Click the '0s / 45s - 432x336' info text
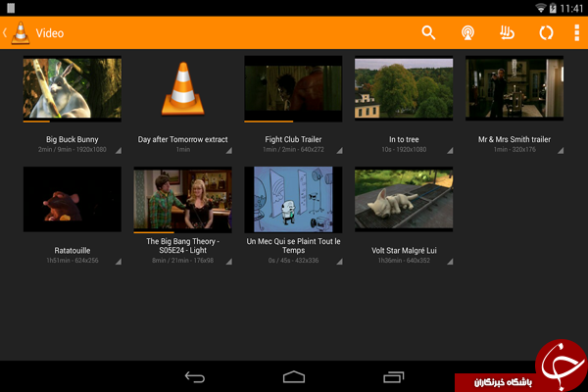This screenshot has width=588, height=392. click(293, 261)
